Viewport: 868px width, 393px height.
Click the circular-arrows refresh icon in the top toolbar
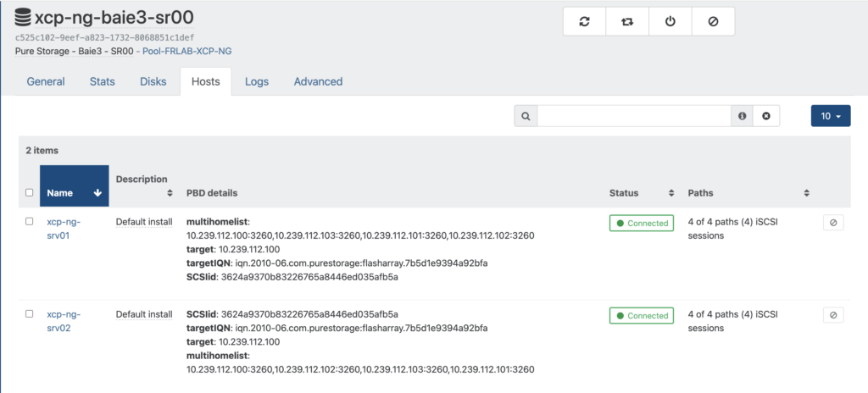click(584, 22)
